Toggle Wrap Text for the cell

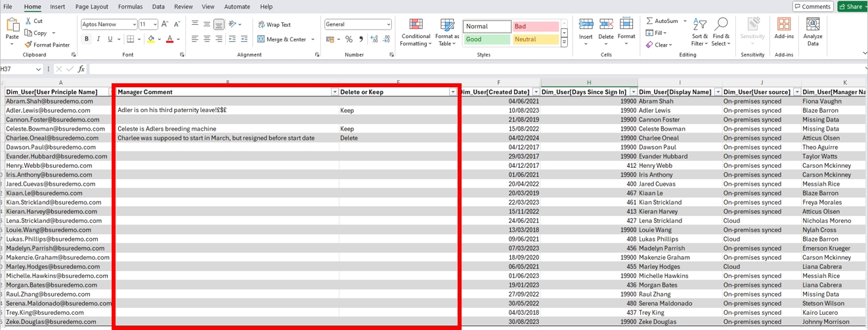coord(274,24)
